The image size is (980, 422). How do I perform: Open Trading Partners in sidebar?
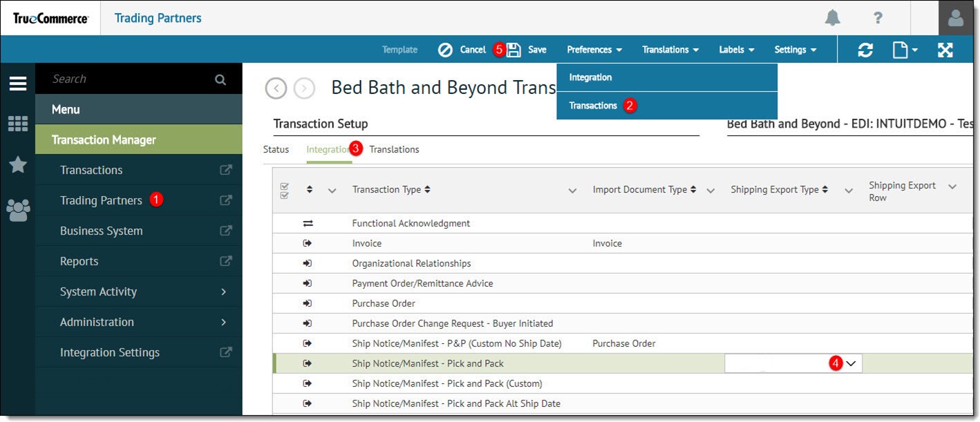pos(101,200)
